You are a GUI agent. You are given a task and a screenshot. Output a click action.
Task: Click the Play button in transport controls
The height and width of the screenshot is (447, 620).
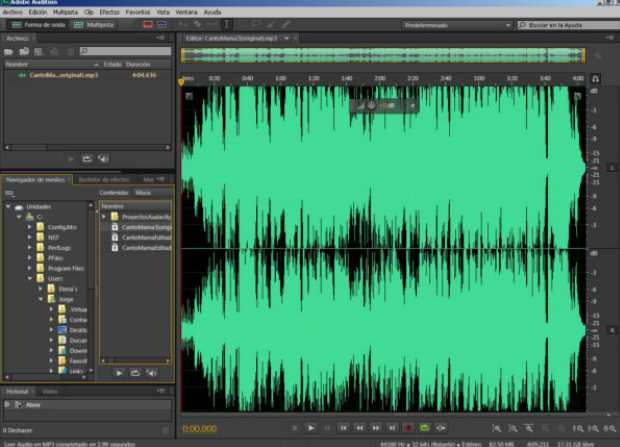click(x=312, y=428)
